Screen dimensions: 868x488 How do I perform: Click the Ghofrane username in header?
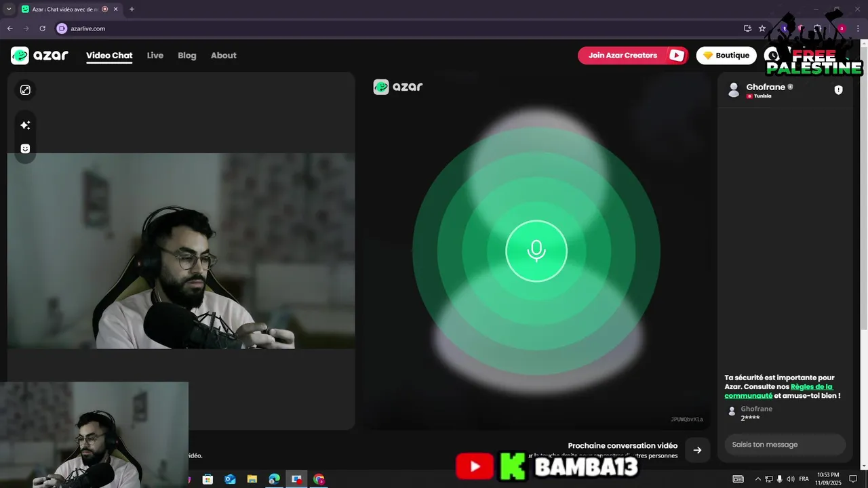[x=766, y=87]
